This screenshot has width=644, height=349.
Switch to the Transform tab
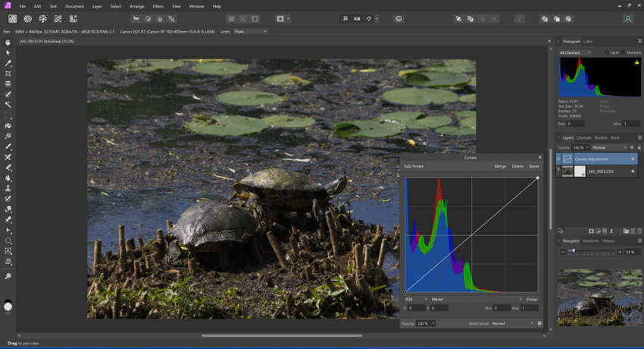click(590, 241)
